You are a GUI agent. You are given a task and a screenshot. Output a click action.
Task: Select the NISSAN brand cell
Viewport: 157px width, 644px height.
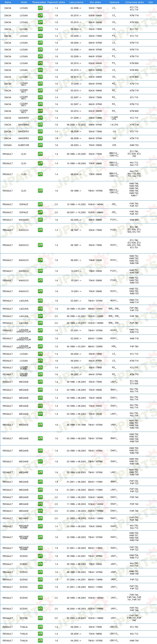8,145
